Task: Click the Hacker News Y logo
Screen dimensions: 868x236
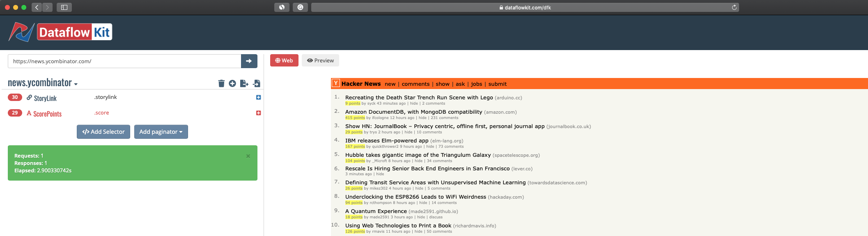Action: 336,83
